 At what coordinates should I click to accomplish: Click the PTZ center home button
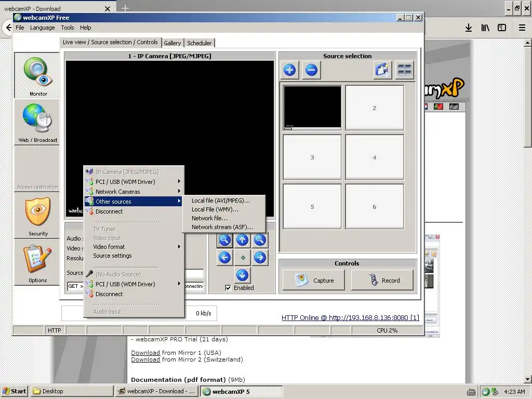(242, 258)
